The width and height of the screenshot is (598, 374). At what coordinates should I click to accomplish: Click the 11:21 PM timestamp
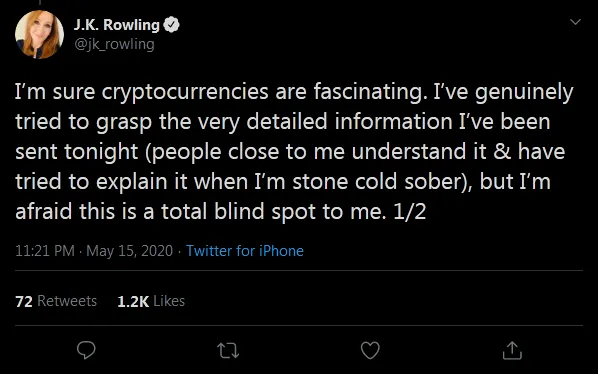pyautogui.click(x=45, y=251)
